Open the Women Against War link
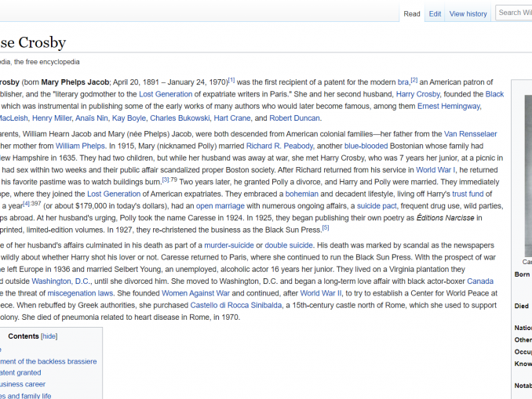The image size is (532, 399). click(195, 293)
